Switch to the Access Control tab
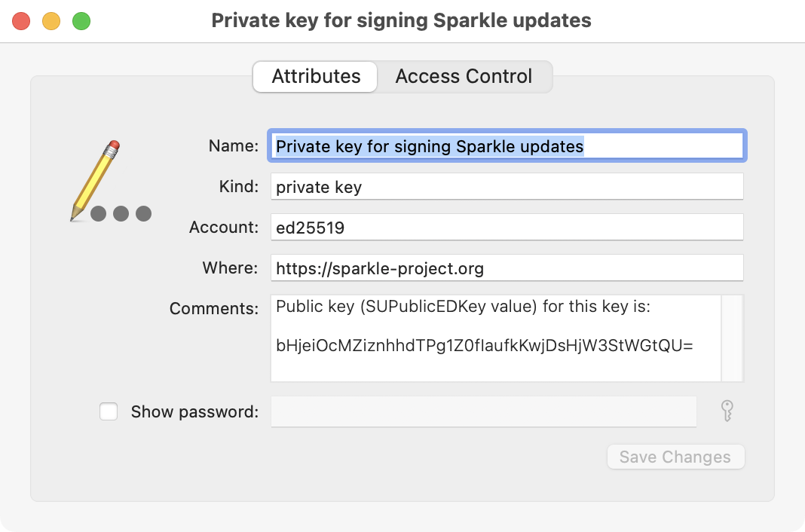The width and height of the screenshot is (805, 532). click(x=463, y=76)
